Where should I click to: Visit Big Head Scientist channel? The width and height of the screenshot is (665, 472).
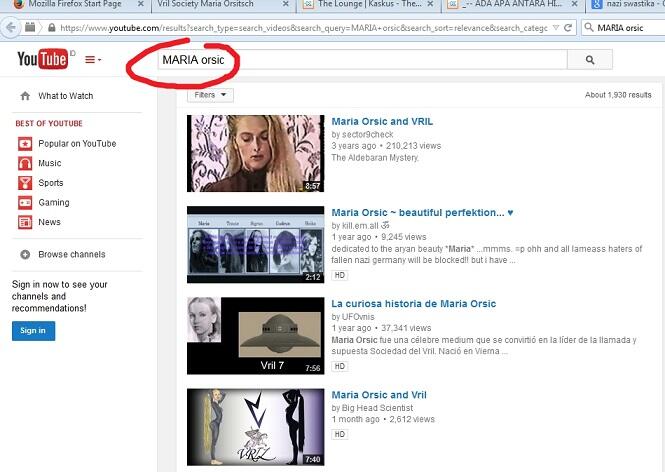[377, 408]
